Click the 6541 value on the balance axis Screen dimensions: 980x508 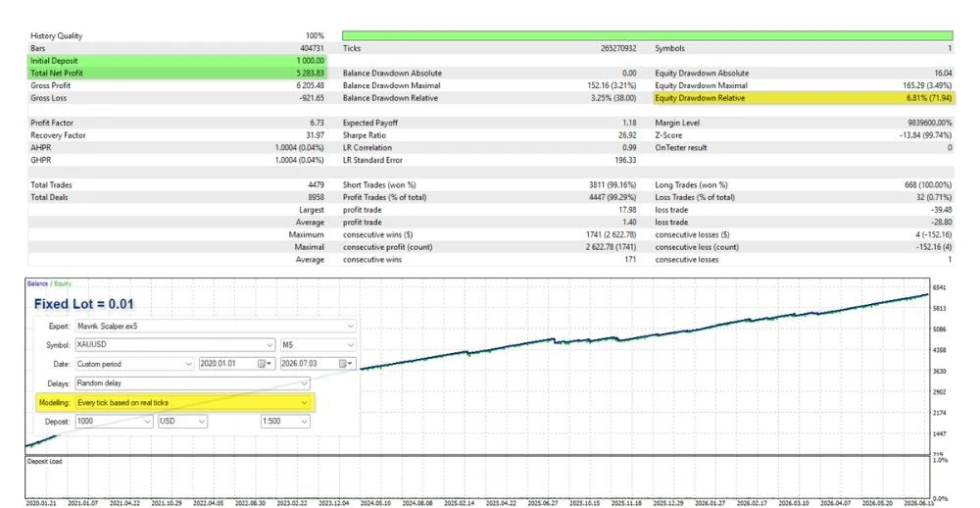point(939,287)
